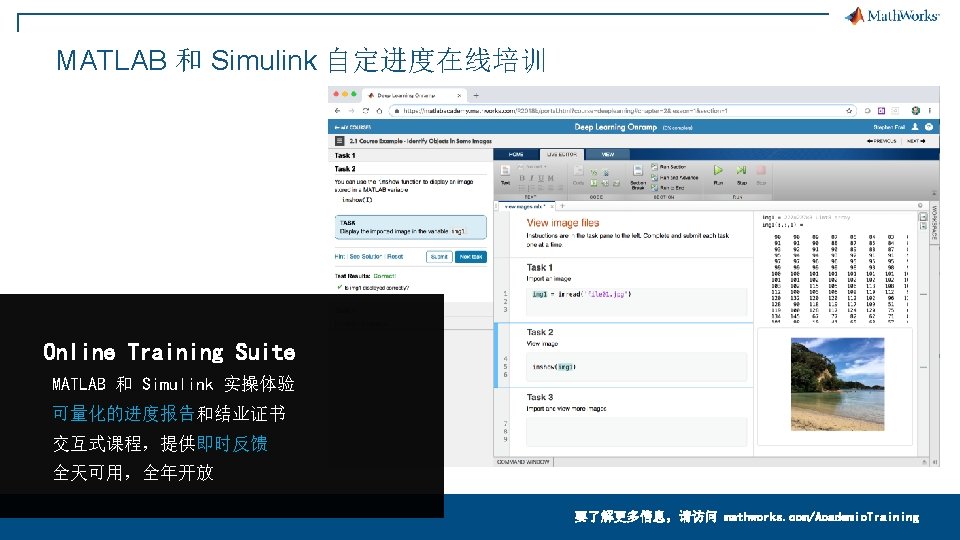Click the Next Task button
The height and width of the screenshot is (540, 960).
pos(471,257)
